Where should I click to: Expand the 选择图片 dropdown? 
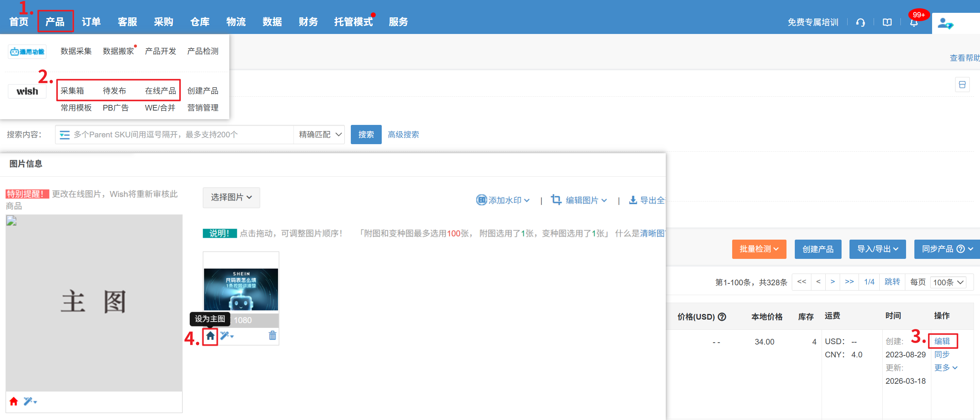pyautogui.click(x=231, y=197)
